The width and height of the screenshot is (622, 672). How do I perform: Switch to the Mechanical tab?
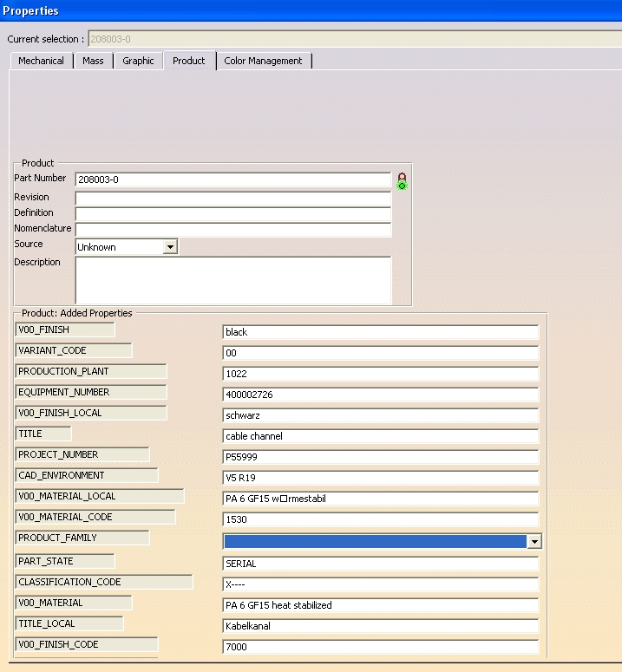point(41,61)
